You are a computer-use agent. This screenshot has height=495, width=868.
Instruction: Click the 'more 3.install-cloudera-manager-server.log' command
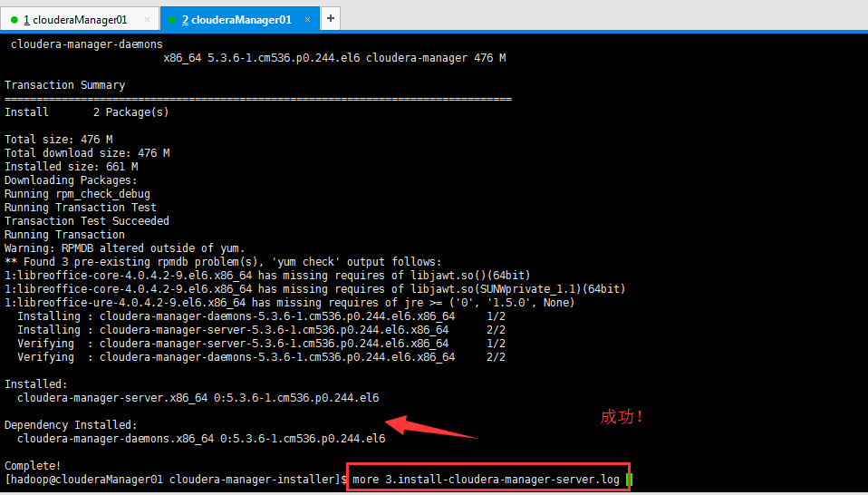click(x=486, y=480)
